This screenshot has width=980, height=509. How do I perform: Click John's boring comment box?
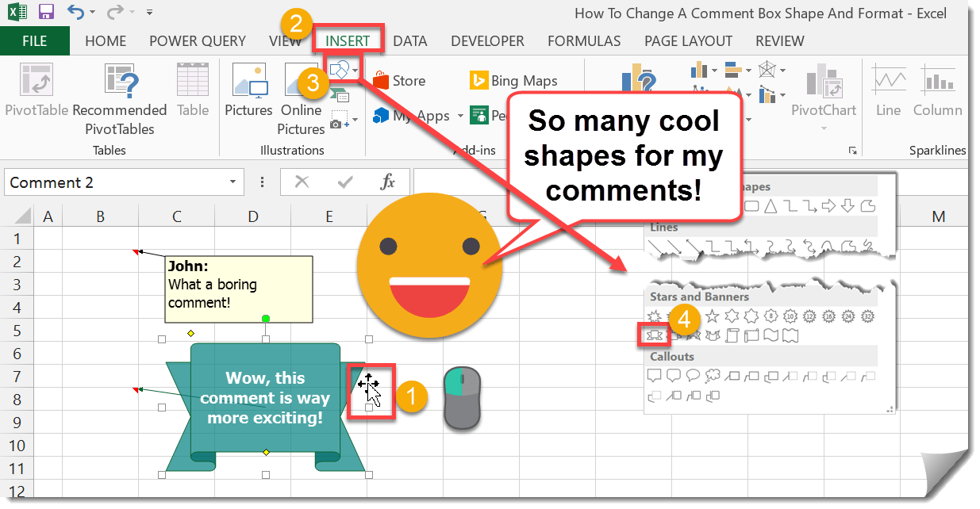[238, 289]
